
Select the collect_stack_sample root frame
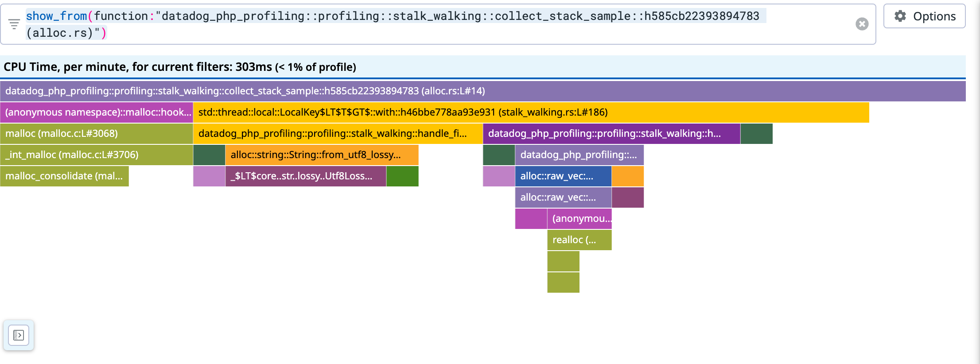[x=483, y=91]
